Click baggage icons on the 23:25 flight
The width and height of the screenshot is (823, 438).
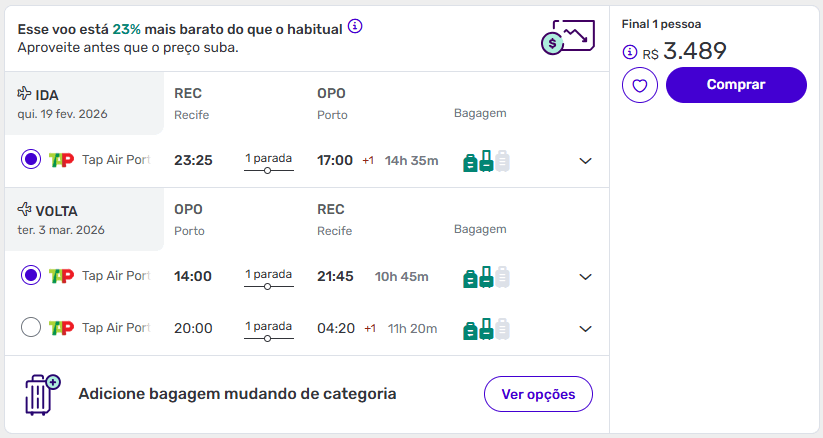[x=487, y=161]
